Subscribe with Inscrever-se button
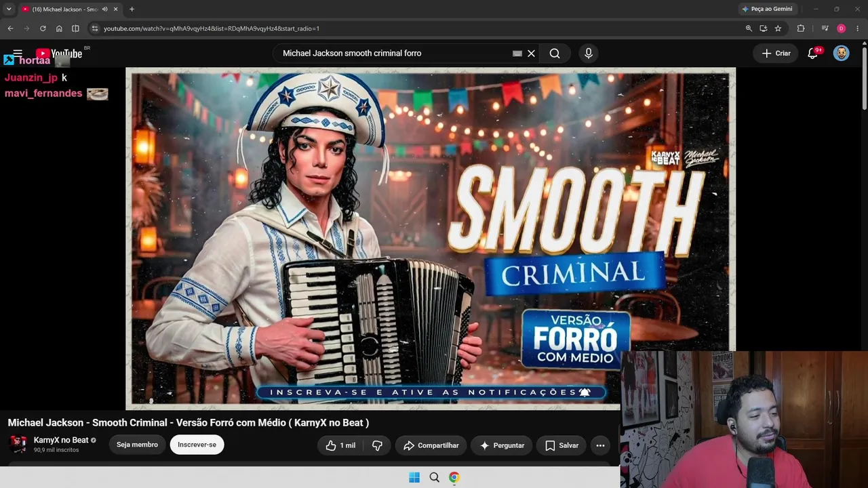Screen dimensions: 868x488 (x=197, y=445)
